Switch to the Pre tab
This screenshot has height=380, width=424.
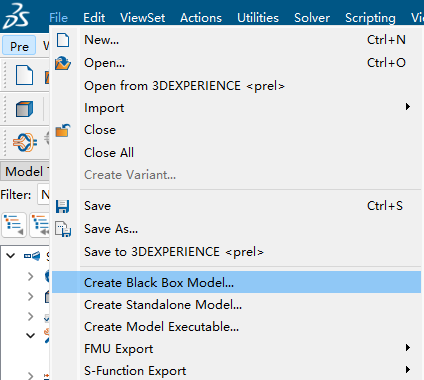click(x=19, y=46)
